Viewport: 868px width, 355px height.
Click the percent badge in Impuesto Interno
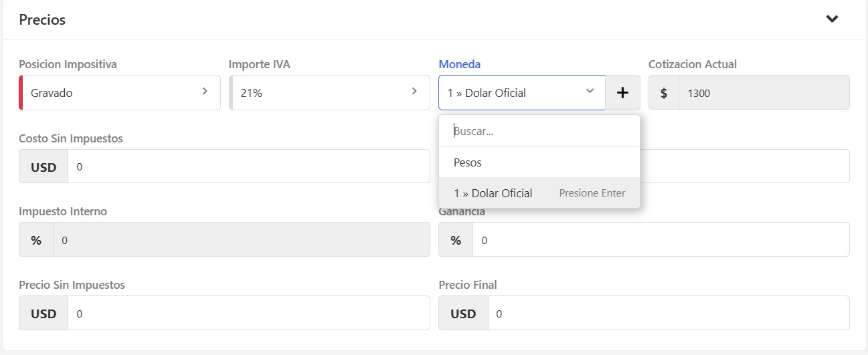pos(36,240)
